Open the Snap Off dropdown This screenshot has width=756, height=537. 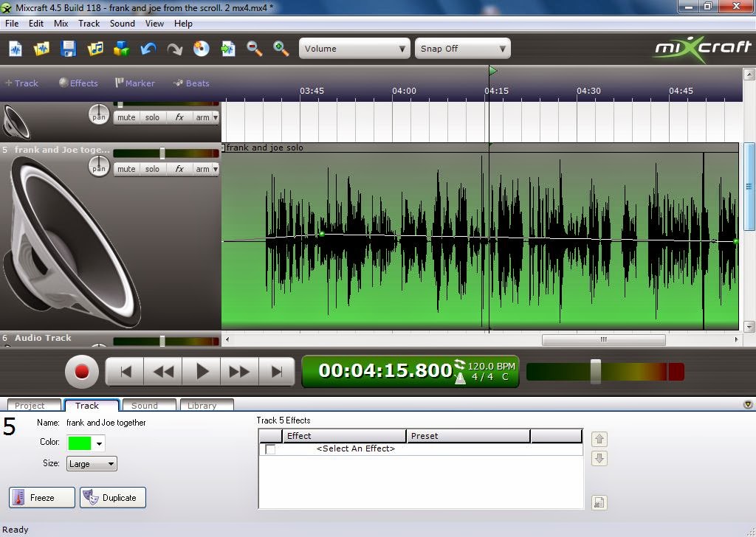coord(462,49)
